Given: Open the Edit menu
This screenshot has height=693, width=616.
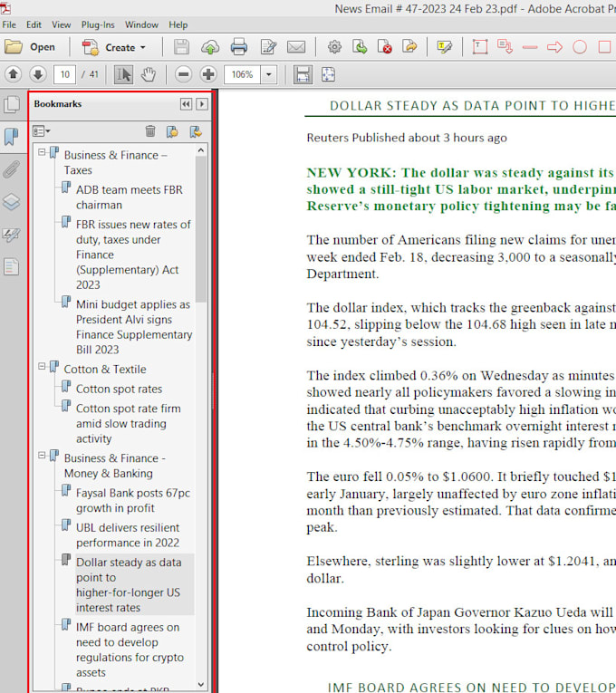Looking at the screenshot, I should [x=34, y=24].
